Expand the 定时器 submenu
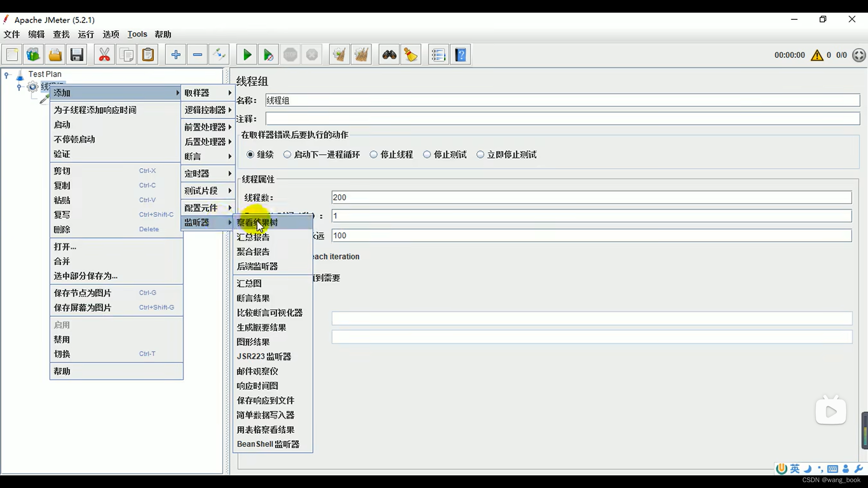Image resolution: width=868 pixels, height=488 pixels. click(x=208, y=174)
